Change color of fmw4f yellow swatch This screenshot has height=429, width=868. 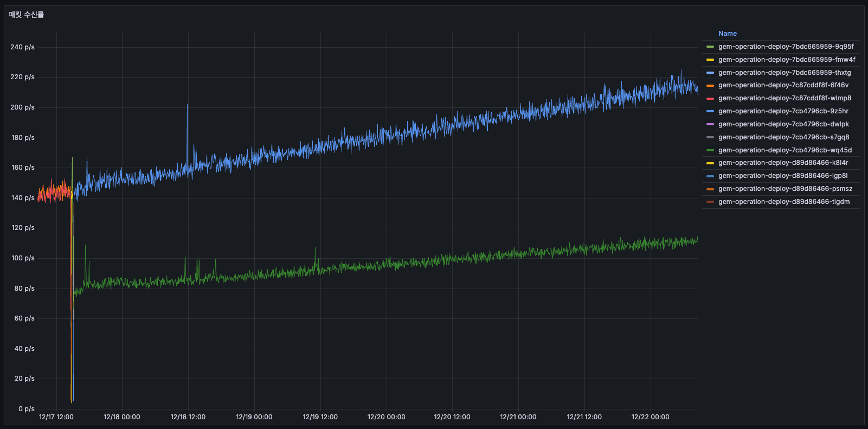[710, 60]
